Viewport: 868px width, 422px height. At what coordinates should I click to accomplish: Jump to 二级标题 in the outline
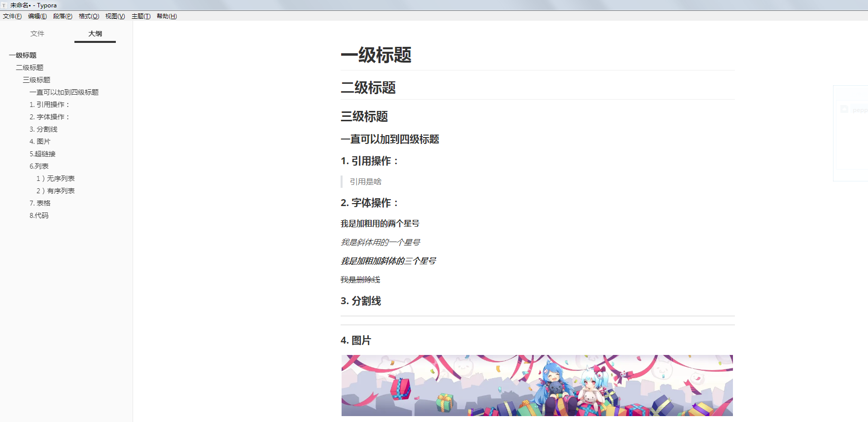point(30,68)
